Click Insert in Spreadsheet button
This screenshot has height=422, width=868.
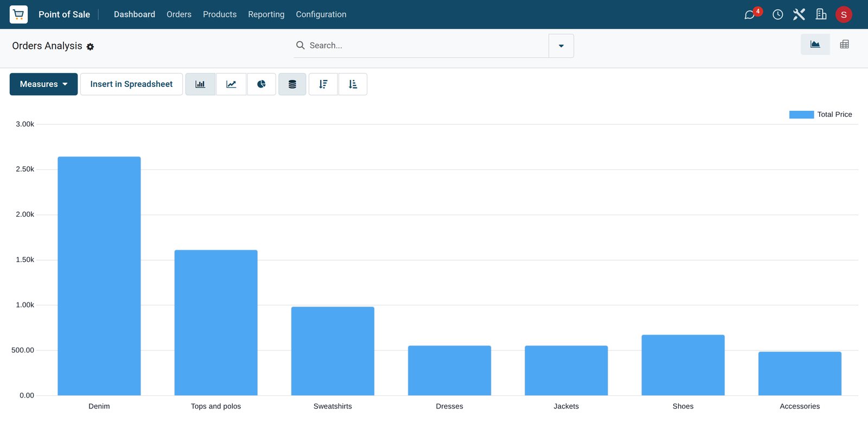tap(131, 84)
